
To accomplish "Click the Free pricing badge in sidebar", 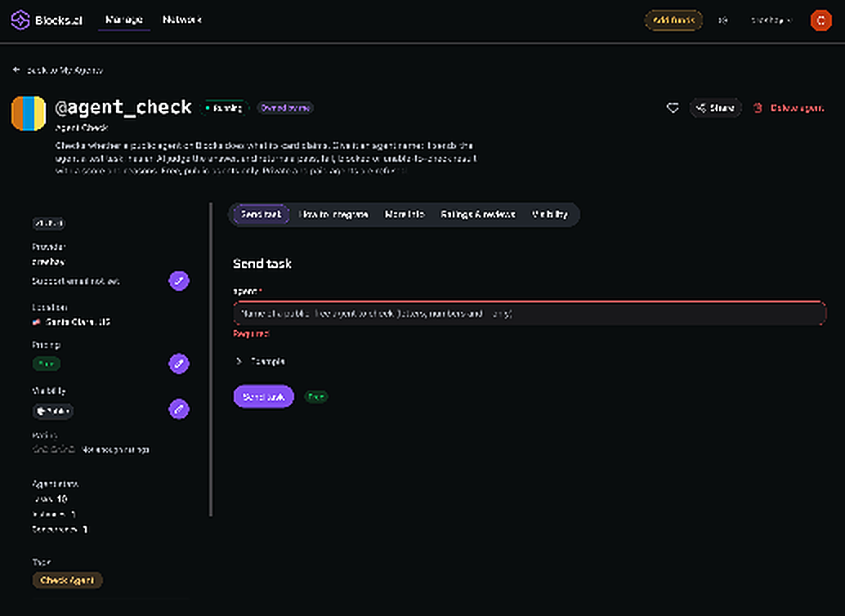I will tap(47, 364).
